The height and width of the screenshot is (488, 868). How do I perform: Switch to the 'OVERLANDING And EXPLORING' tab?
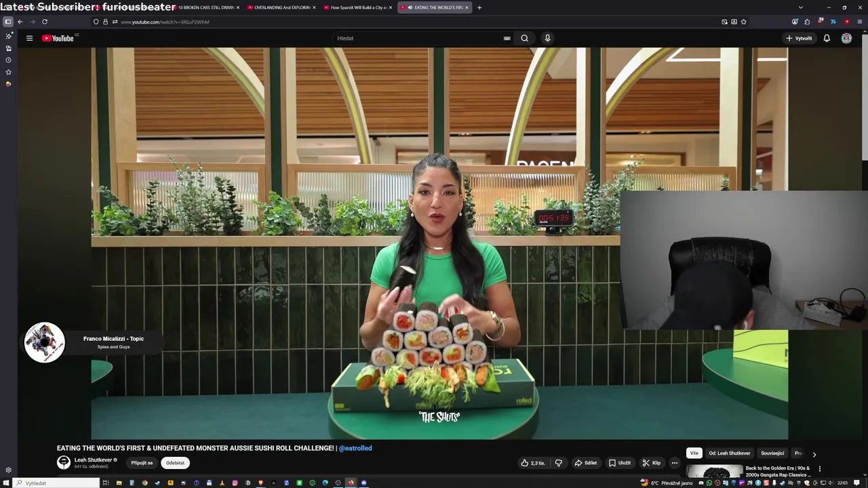(281, 7)
